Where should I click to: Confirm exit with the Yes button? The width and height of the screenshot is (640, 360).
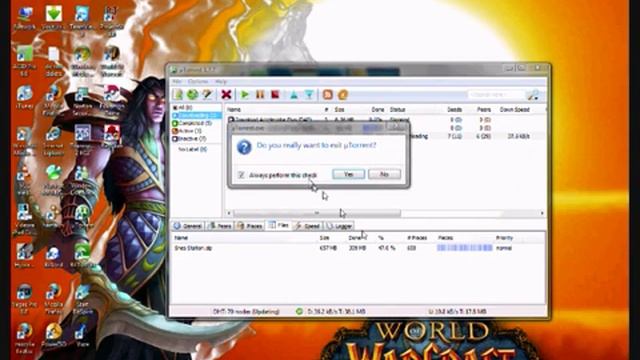pos(349,174)
